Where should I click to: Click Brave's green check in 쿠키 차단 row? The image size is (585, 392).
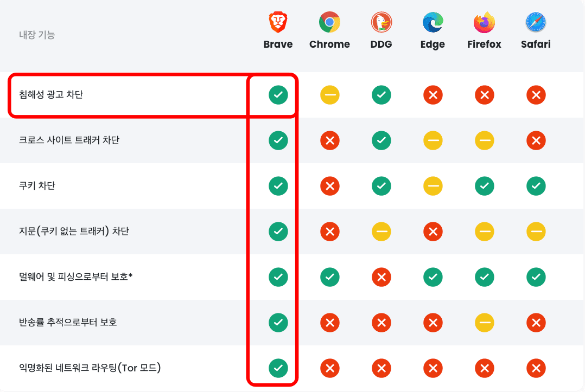click(278, 186)
